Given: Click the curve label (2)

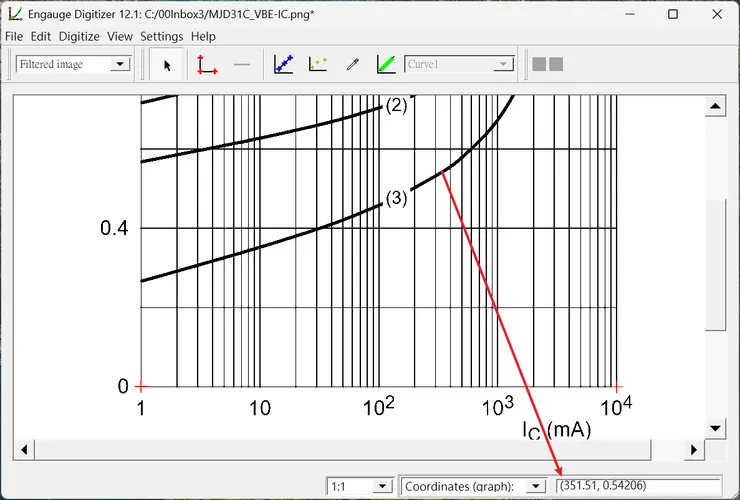Looking at the screenshot, I should coord(396,105).
